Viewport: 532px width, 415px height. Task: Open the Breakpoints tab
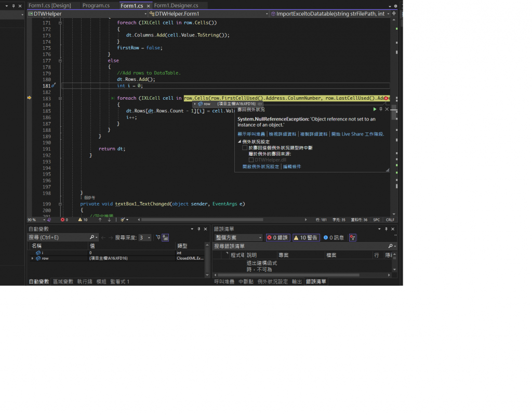246,282
